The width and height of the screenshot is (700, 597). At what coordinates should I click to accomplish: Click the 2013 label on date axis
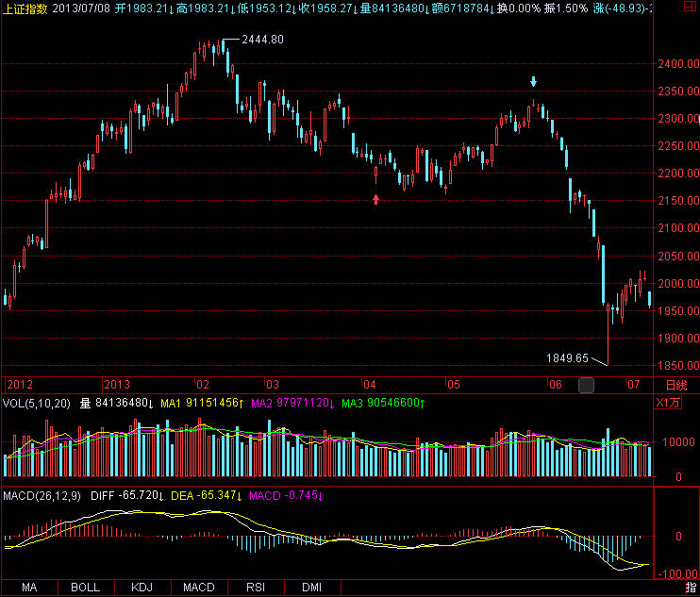tap(117, 385)
